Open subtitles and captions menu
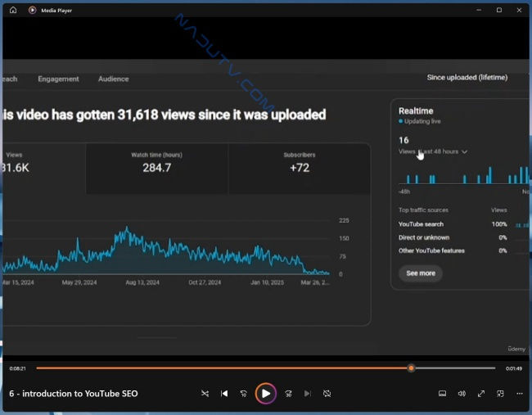532x415 pixels. (443, 394)
